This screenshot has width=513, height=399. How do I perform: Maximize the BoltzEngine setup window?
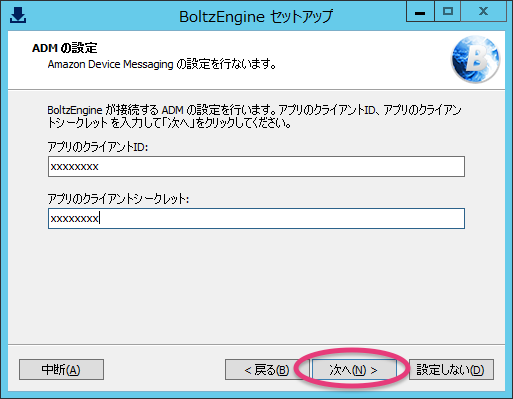447,12
